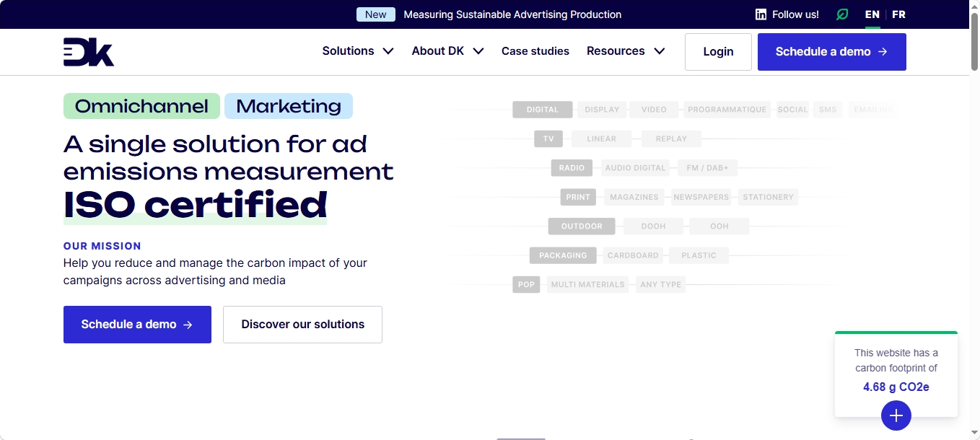Screen dimensions: 980x440
Task: Click the Omnichannel tag
Action: (141, 106)
